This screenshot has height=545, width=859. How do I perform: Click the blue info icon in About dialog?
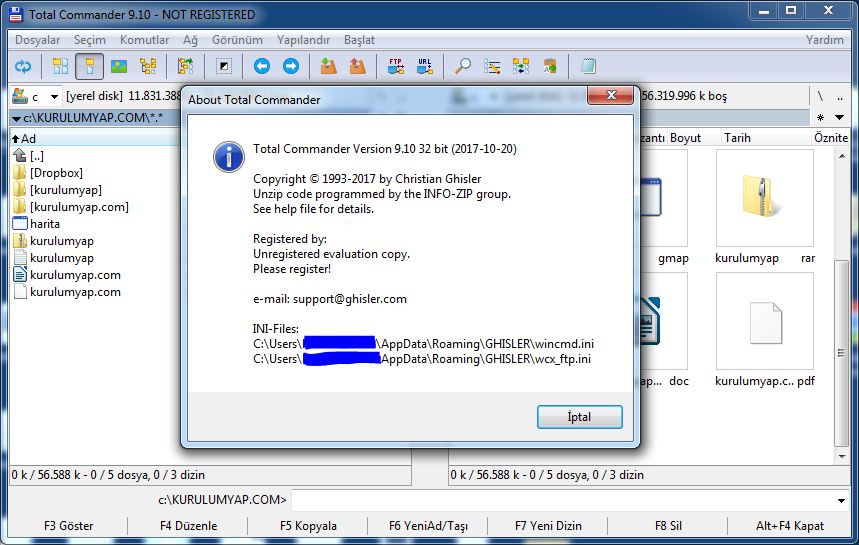click(229, 157)
